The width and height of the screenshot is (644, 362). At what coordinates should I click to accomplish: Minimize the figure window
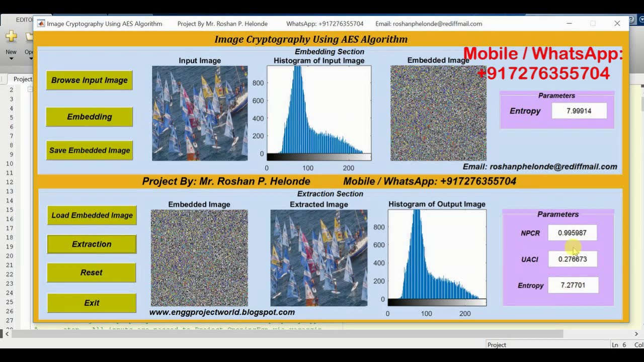pos(569,24)
